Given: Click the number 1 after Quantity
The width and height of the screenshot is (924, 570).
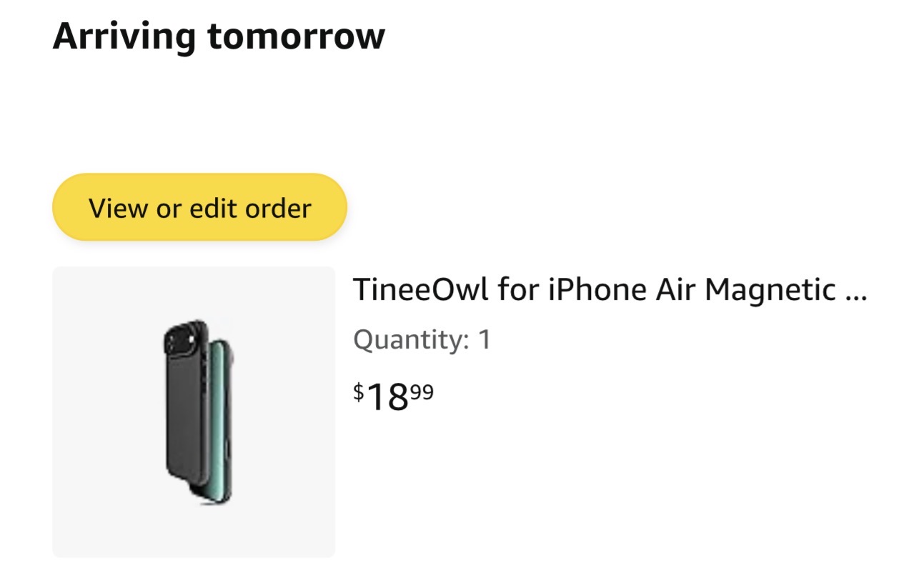Looking at the screenshot, I should coord(485,339).
